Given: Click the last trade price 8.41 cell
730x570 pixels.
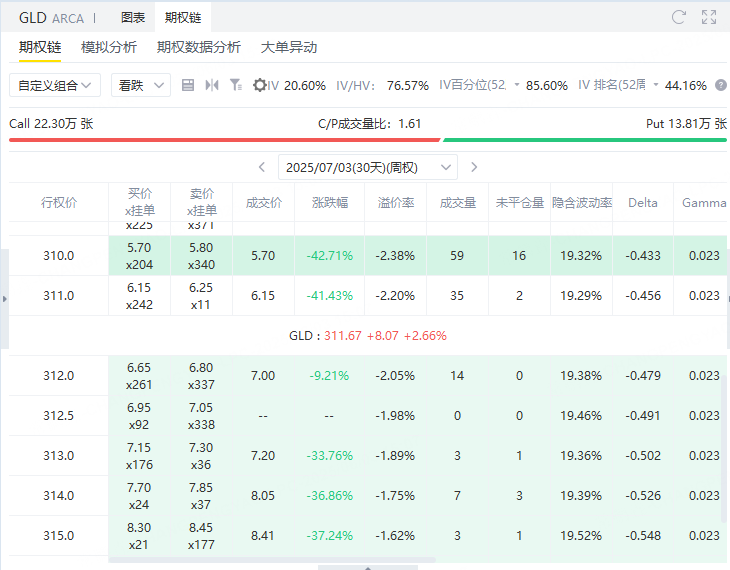Looking at the screenshot, I should (264, 536).
